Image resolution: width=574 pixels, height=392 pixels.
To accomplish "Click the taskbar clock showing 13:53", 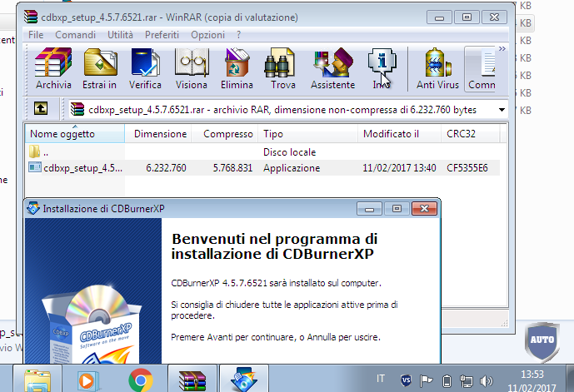I will coord(532,380).
